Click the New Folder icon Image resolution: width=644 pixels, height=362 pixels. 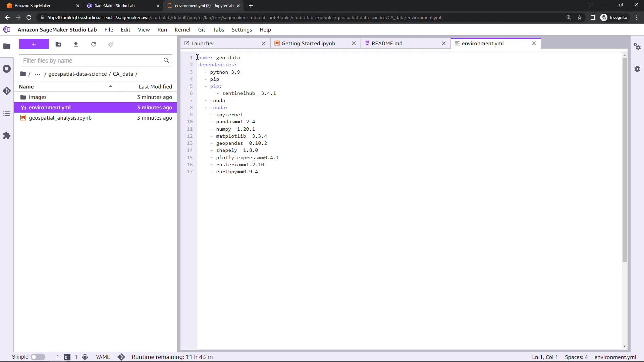pyautogui.click(x=58, y=44)
